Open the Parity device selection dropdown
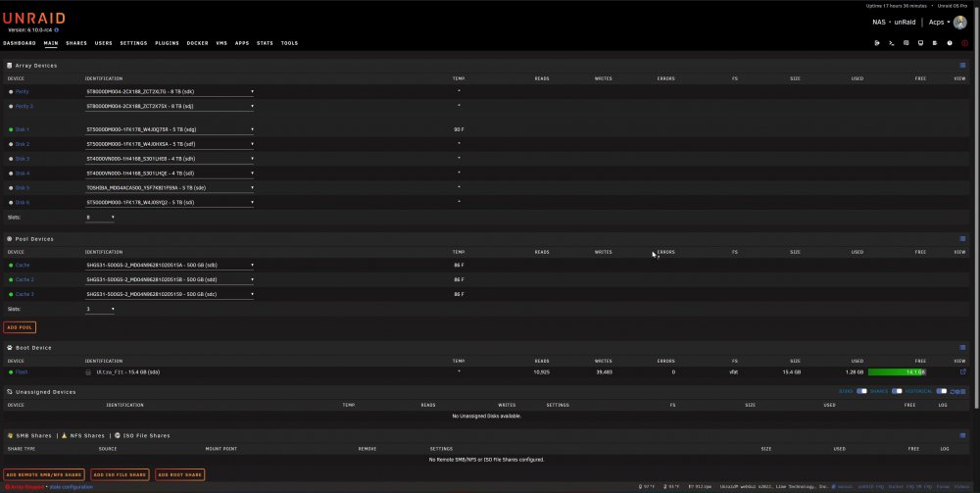This screenshot has width=980, height=493. coord(170,92)
